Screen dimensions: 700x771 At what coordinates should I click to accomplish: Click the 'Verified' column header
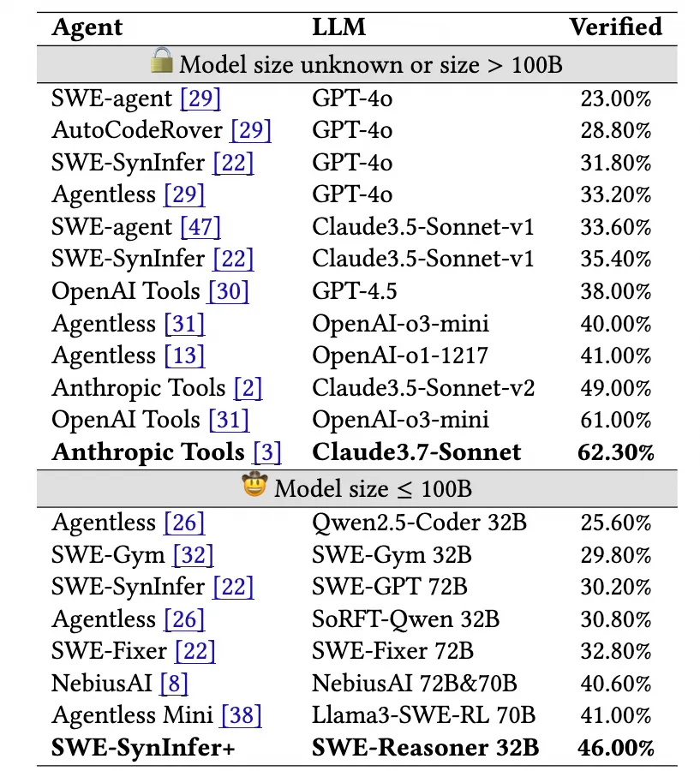pos(616,27)
